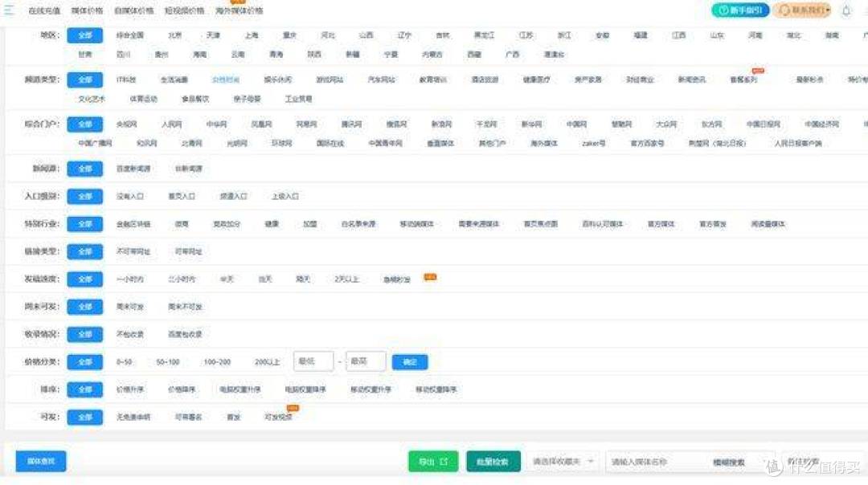
Task: Toggle the hamburger sidebar menu icon
Action: point(9,10)
